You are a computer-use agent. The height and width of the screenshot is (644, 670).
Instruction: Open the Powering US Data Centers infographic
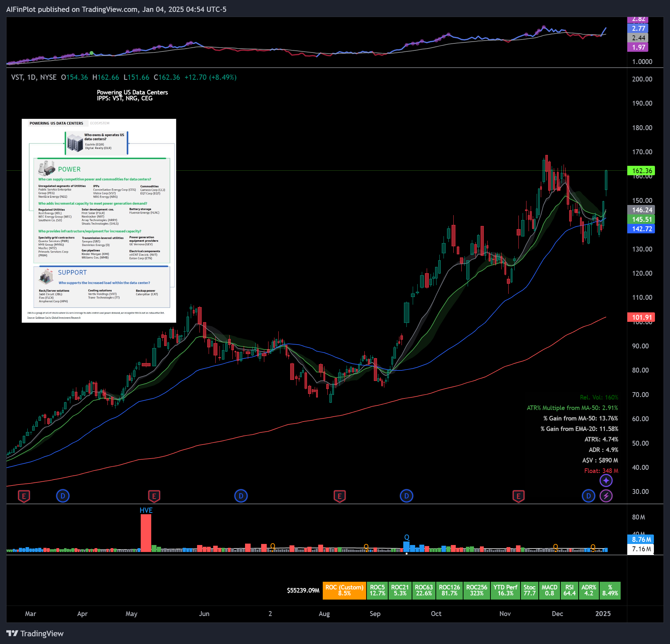[99, 221]
